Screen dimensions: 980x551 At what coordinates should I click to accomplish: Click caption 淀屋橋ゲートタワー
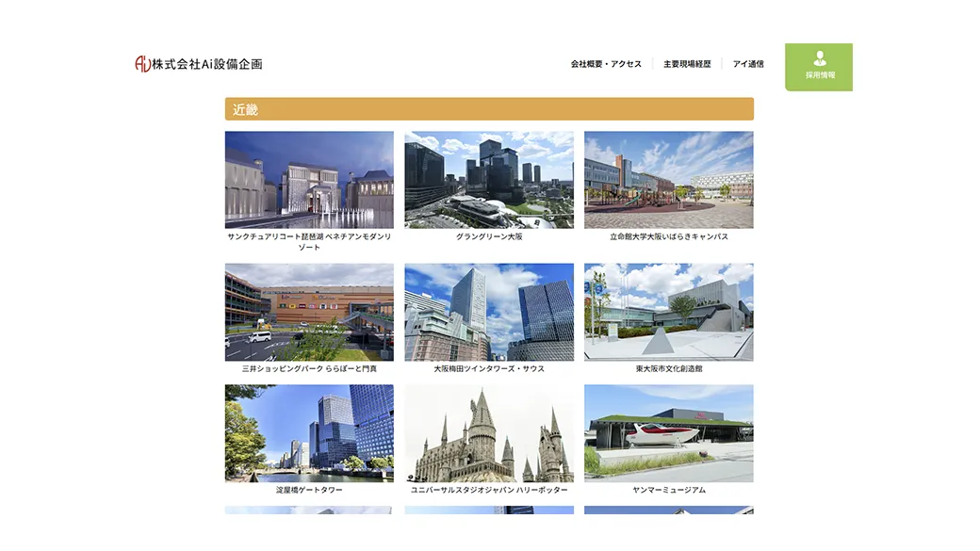[x=309, y=490]
